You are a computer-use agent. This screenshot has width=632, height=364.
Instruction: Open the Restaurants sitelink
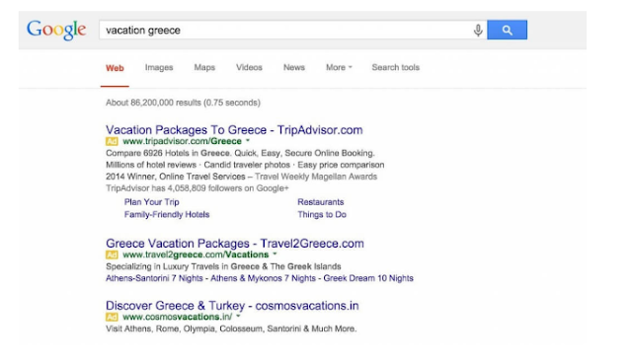click(321, 202)
